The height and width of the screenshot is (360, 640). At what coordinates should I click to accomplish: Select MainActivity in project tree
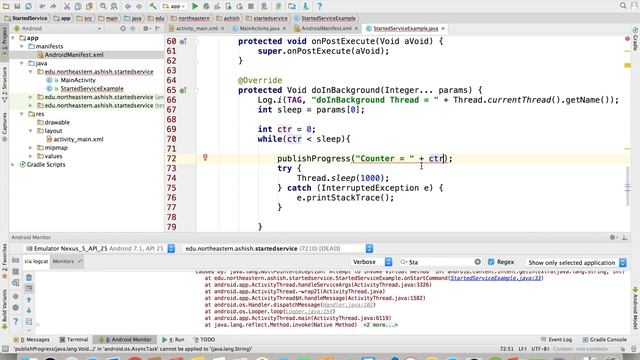click(78, 80)
